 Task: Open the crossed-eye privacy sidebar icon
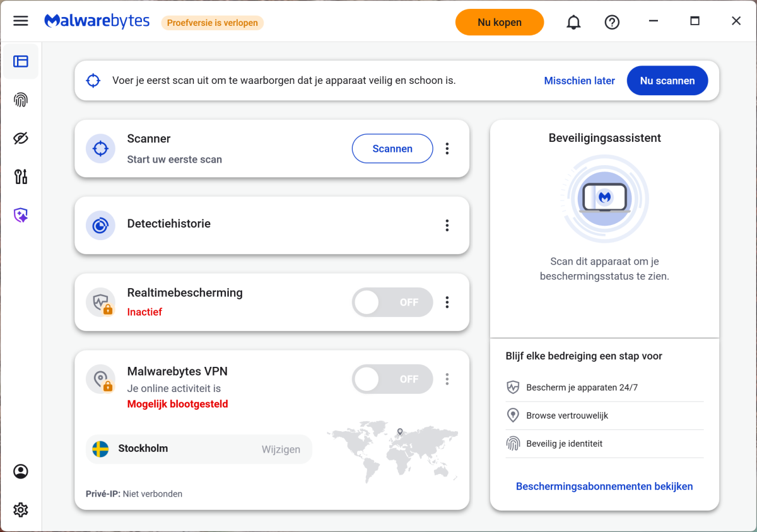pyautogui.click(x=21, y=139)
